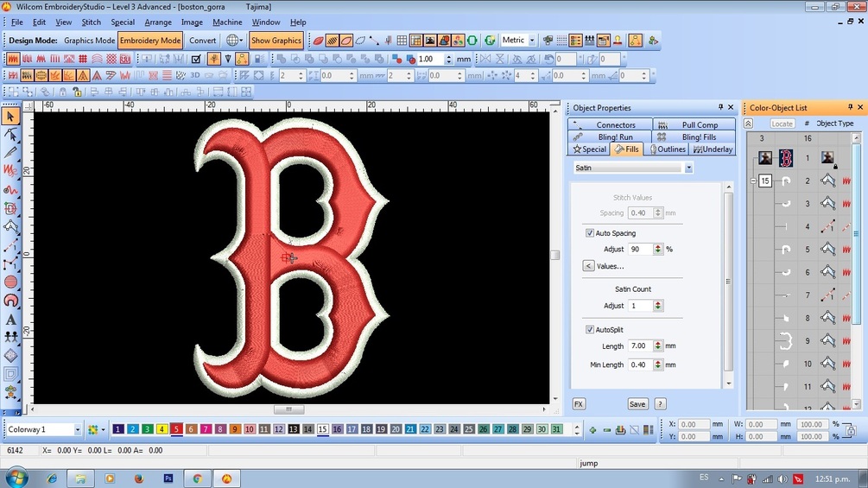
Task: Click the checkmark box icon in stitch toolbar
Action: (x=196, y=59)
